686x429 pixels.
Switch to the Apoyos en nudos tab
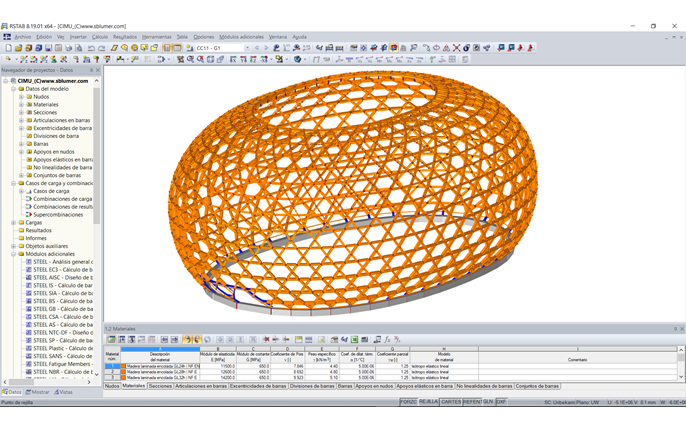[374, 386]
